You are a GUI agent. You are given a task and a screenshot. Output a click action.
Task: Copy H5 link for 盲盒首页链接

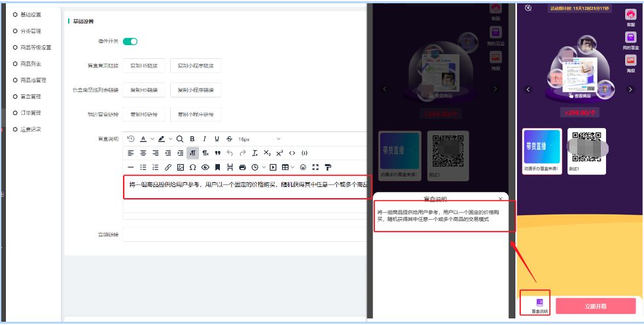(x=144, y=65)
